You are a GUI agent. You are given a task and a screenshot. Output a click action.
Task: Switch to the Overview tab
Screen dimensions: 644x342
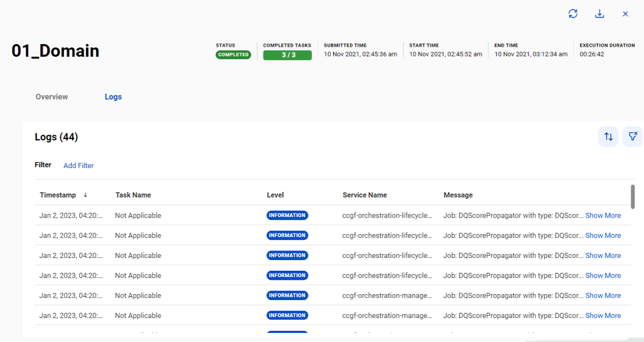(52, 97)
